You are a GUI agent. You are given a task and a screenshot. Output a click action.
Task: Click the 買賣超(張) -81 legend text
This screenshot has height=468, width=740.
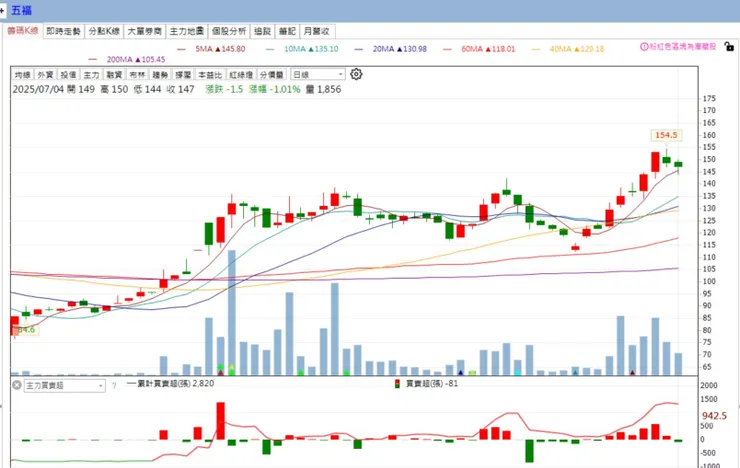(x=432, y=384)
